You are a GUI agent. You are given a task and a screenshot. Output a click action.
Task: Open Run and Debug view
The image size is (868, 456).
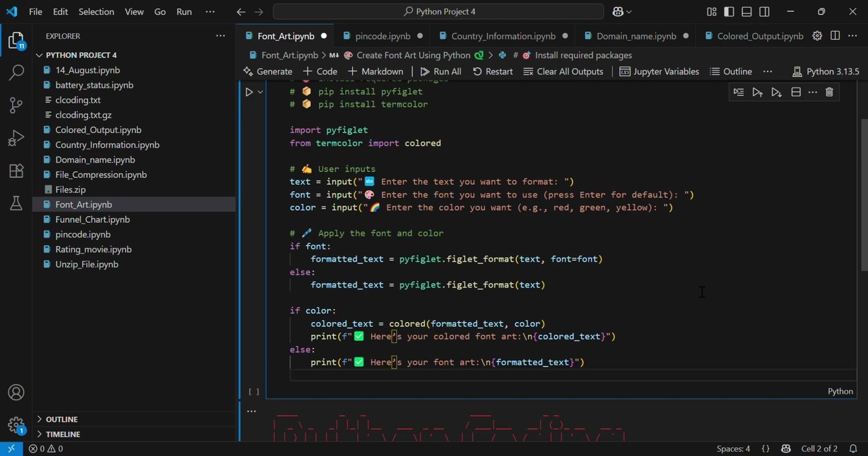pyautogui.click(x=16, y=138)
